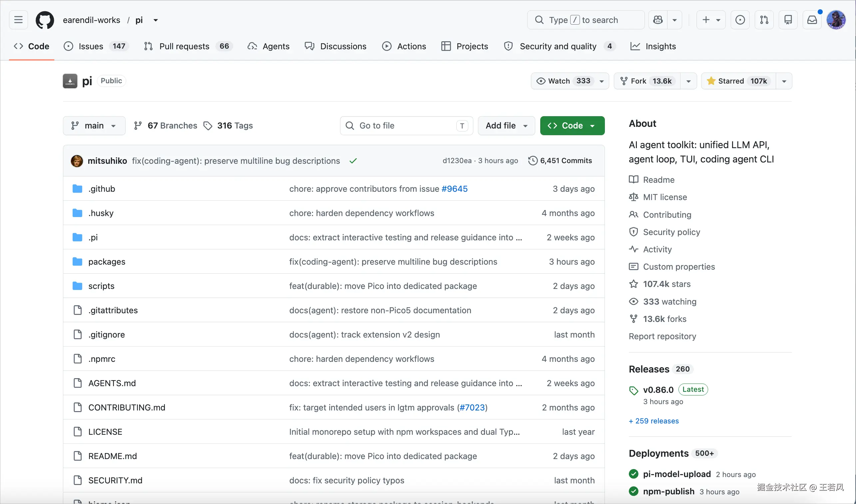The height and width of the screenshot is (504, 856).
Task: Open the README.md file
Action: [113, 456]
